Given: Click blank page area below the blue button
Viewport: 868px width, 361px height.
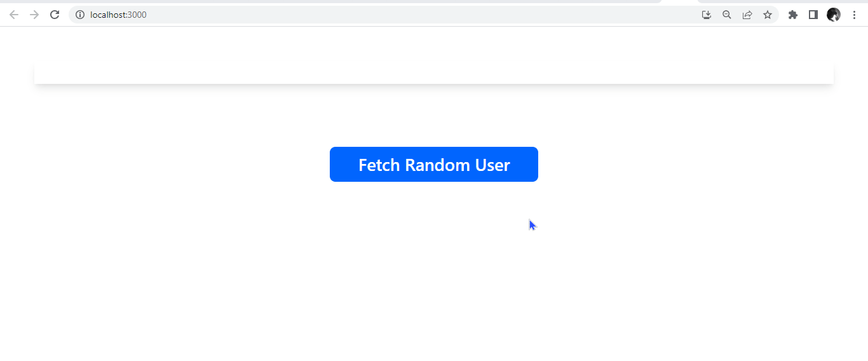Looking at the screenshot, I should [434, 273].
